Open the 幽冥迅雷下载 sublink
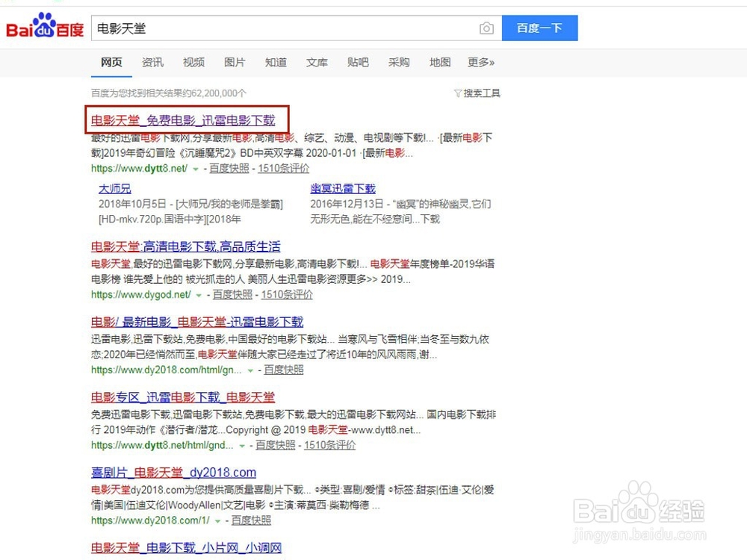This screenshot has width=747, height=560. 343,189
